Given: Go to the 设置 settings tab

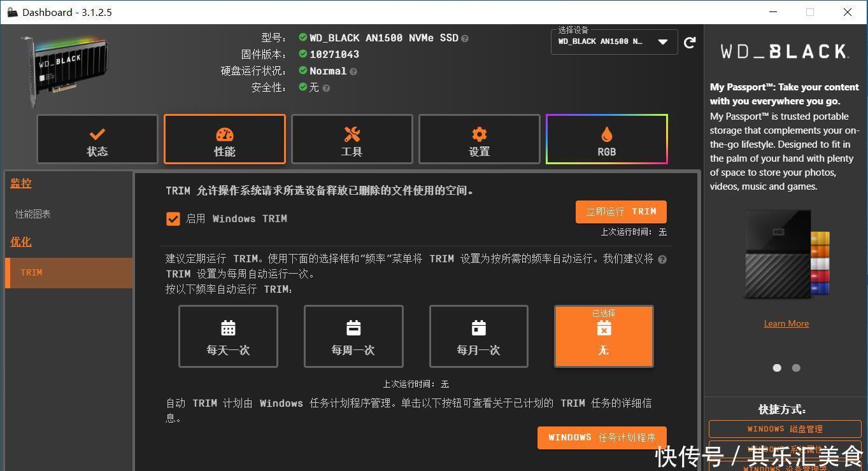Looking at the screenshot, I should coord(480,139).
